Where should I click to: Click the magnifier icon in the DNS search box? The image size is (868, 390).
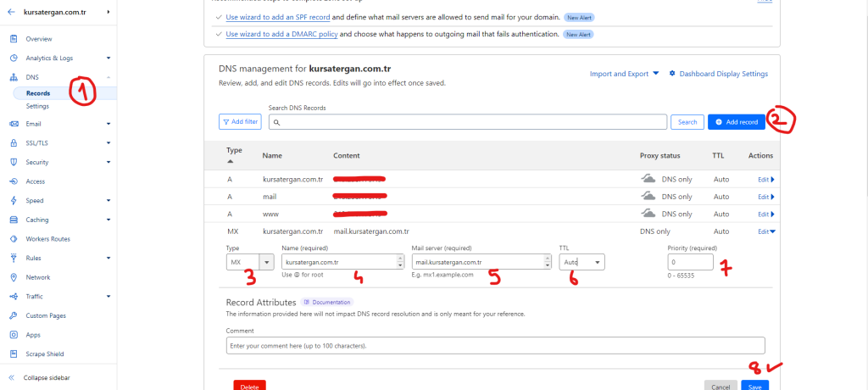(x=276, y=122)
